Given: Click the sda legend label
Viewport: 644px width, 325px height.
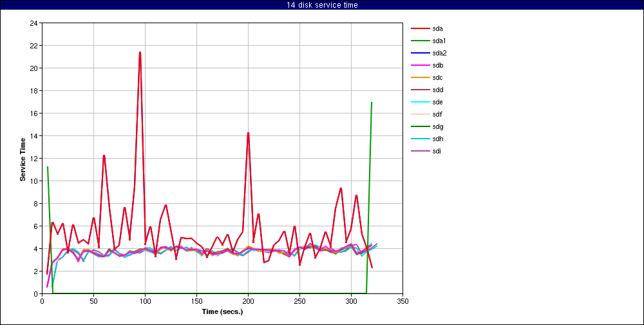Looking at the screenshot, I should (437, 29).
